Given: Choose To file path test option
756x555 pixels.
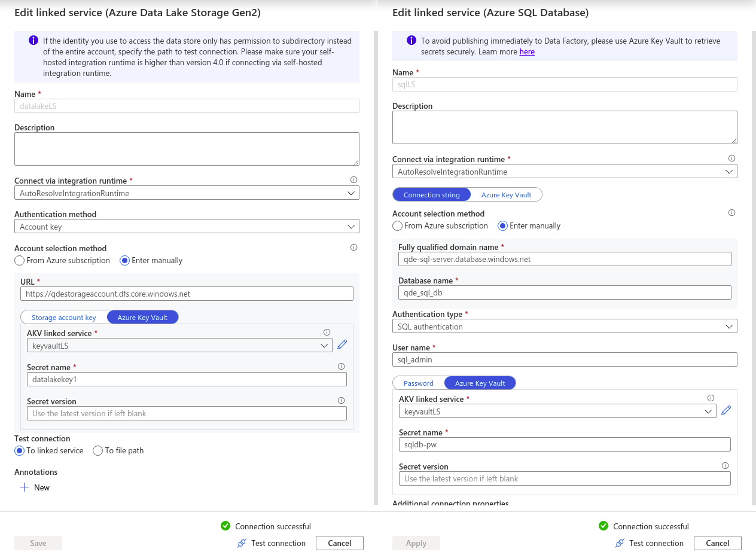Looking at the screenshot, I should 98,451.
